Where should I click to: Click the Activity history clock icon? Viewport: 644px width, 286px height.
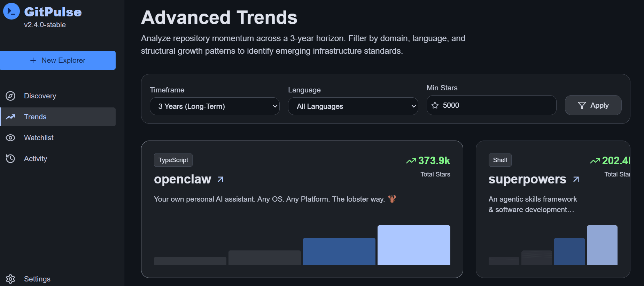(10, 159)
